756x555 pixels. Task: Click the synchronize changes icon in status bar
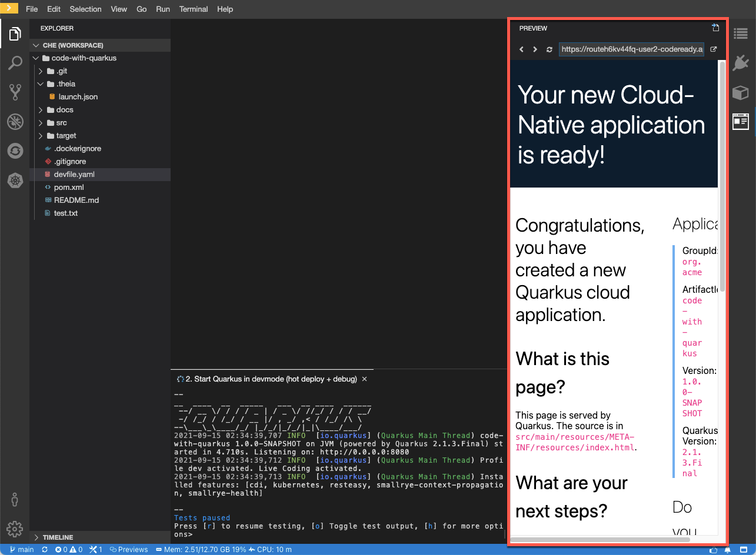point(45,550)
